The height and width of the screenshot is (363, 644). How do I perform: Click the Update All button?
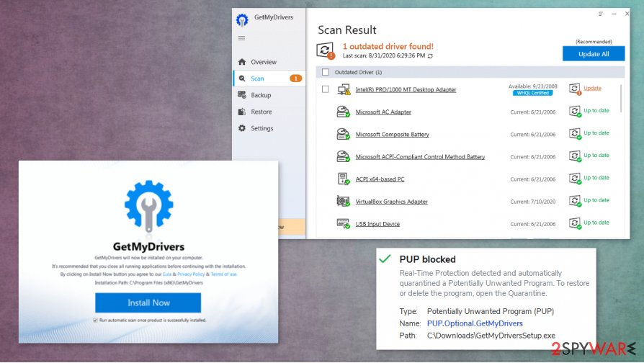[594, 54]
